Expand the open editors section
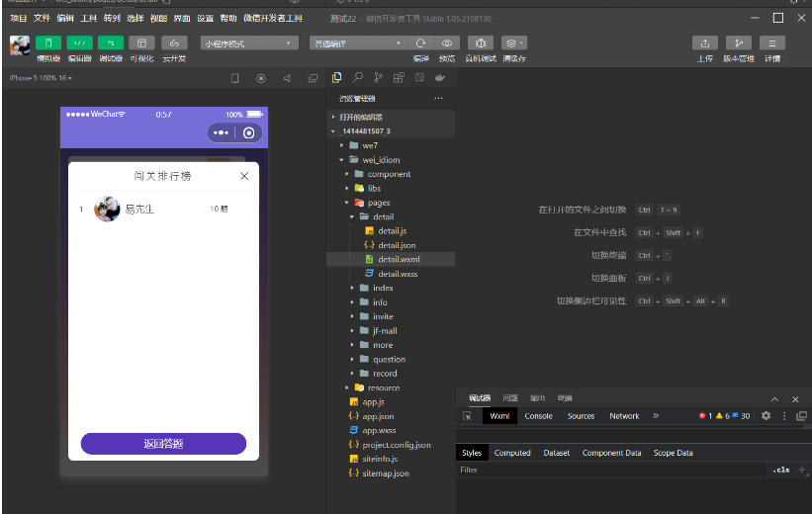This screenshot has width=812, height=514. point(391,117)
